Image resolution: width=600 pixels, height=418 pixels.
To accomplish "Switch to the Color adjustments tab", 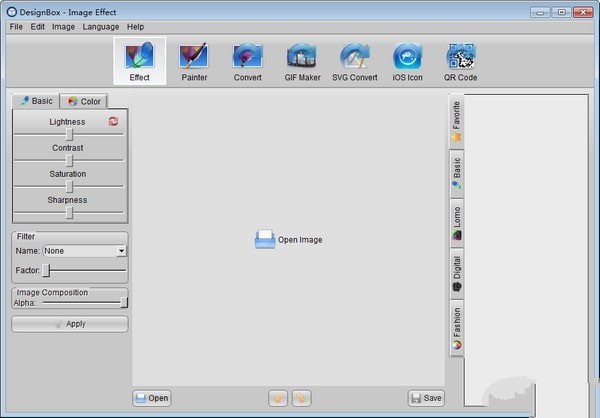I will pos(84,101).
